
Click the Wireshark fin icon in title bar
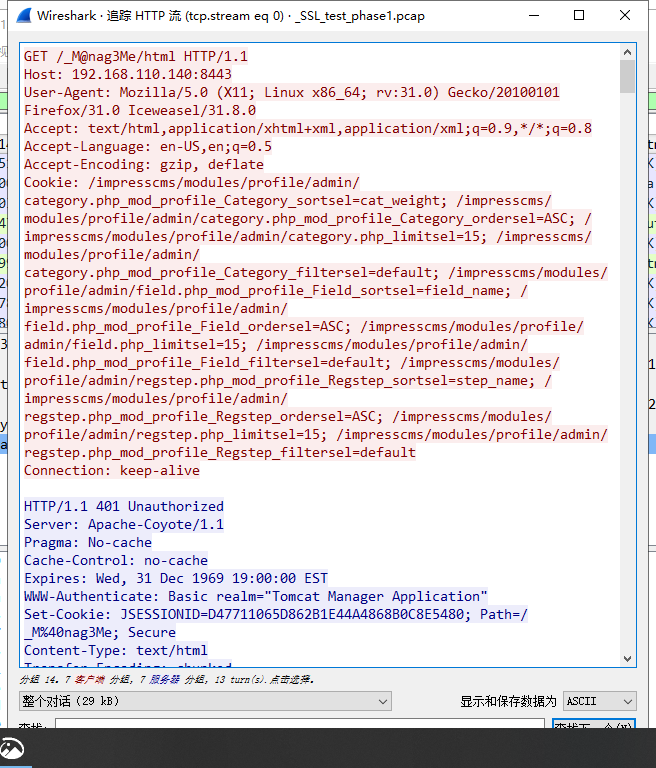click(x=24, y=16)
